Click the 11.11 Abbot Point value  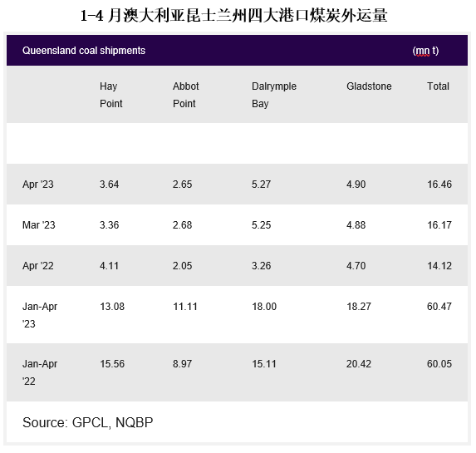pos(185,306)
